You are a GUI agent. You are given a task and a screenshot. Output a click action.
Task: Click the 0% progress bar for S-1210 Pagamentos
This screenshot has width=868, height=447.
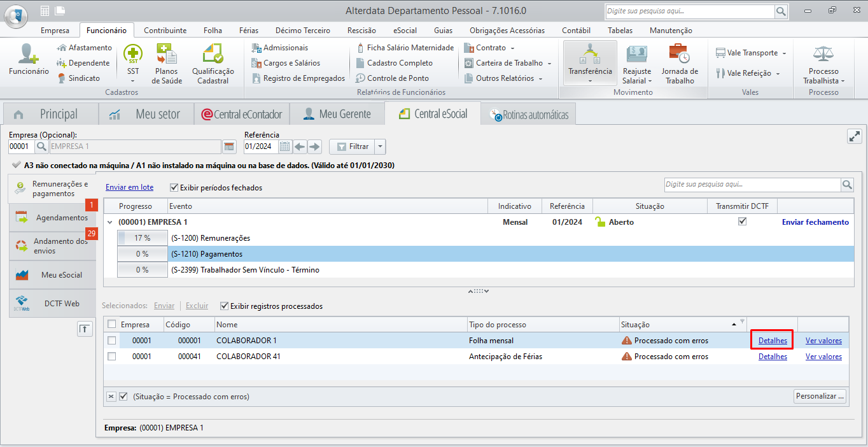(142, 254)
